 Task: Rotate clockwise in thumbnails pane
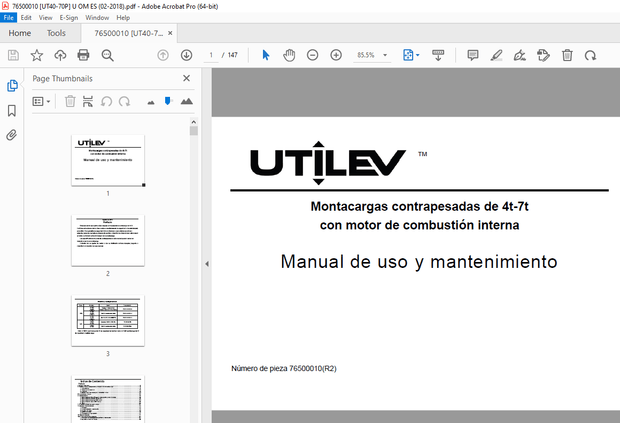(x=125, y=102)
